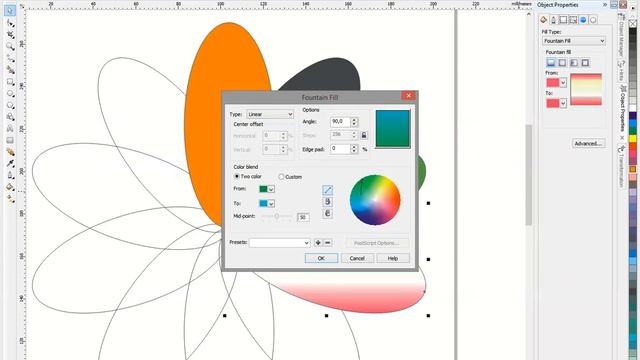This screenshot has height=360, width=640.
Task: Select the Custom radio button
Action: (281, 177)
